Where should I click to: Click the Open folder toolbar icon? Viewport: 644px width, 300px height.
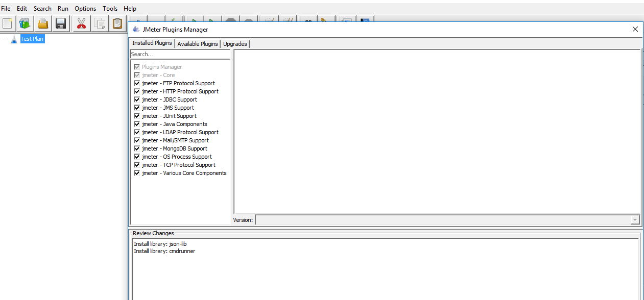click(x=43, y=23)
